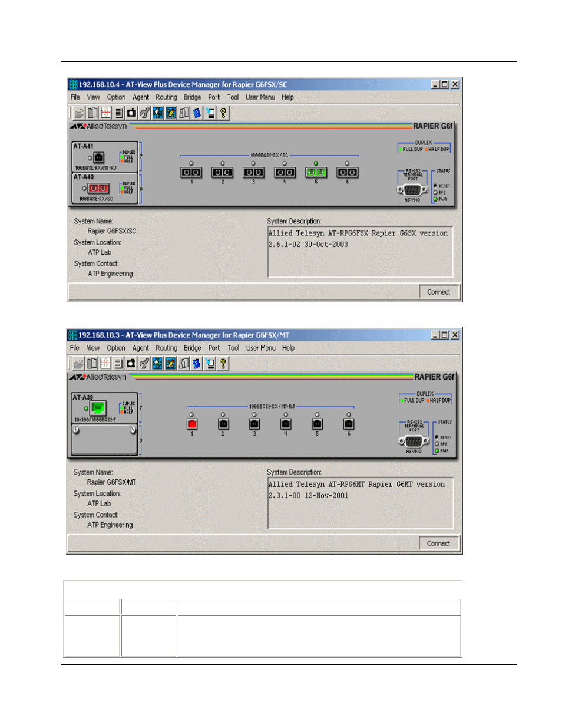Open the Option menu in G6FSX/MT window
Screen dimensions: 562x728
pyautogui.click(x=115, y=348)
